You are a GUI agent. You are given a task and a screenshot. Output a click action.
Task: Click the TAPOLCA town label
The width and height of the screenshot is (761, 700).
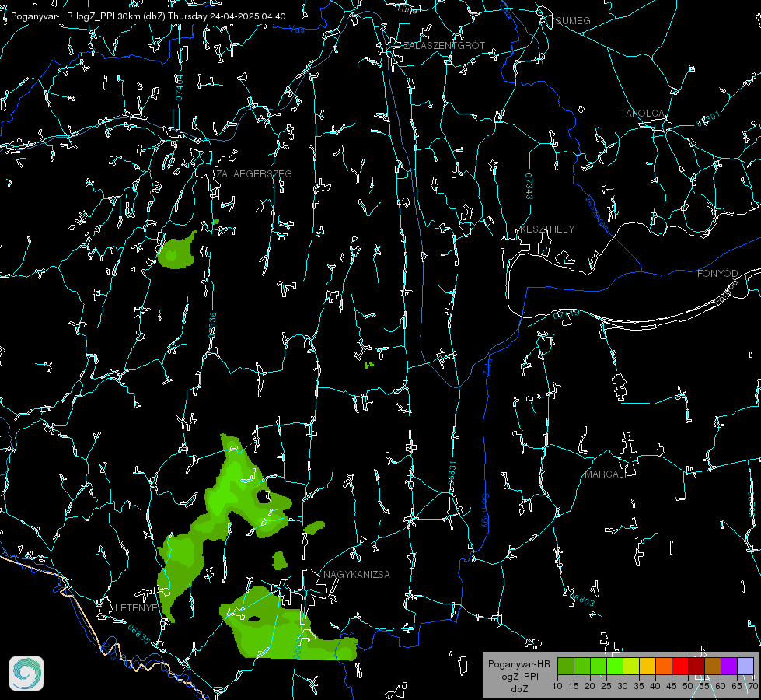point(642,114)
